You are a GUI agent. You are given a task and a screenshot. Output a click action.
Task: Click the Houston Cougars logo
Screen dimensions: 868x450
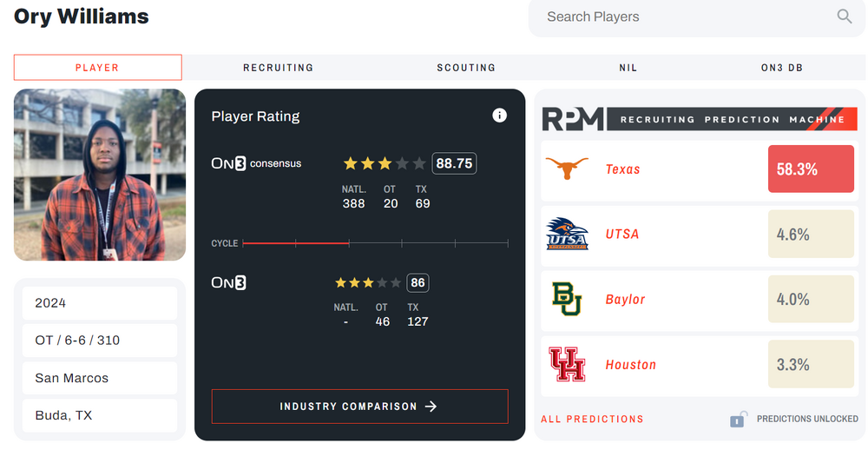click(567, 364)
